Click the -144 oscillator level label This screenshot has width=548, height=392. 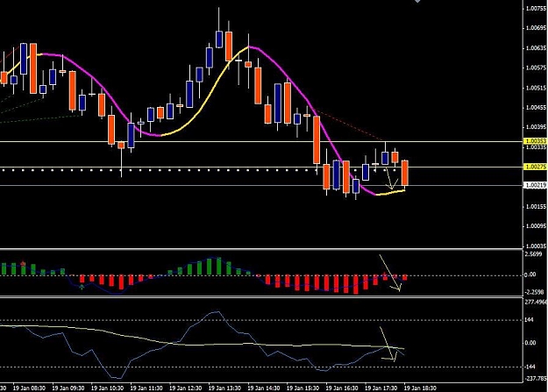530,367
